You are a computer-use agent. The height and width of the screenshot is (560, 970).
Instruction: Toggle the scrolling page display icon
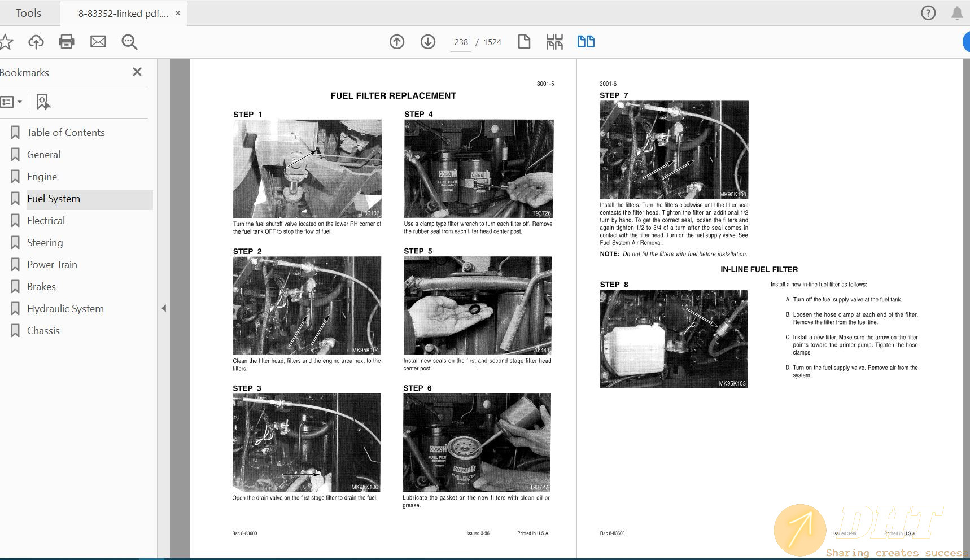point(554,42)
